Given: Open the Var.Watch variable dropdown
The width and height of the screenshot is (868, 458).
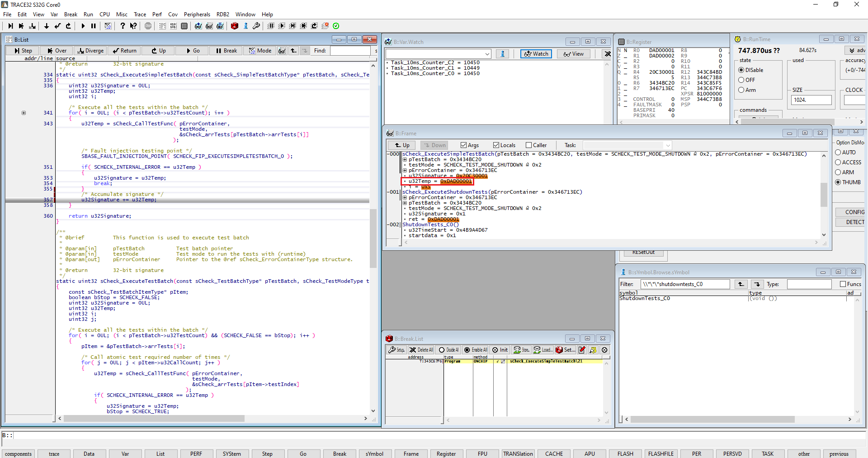Looking at the screenshot, I should tap(487, 54).
